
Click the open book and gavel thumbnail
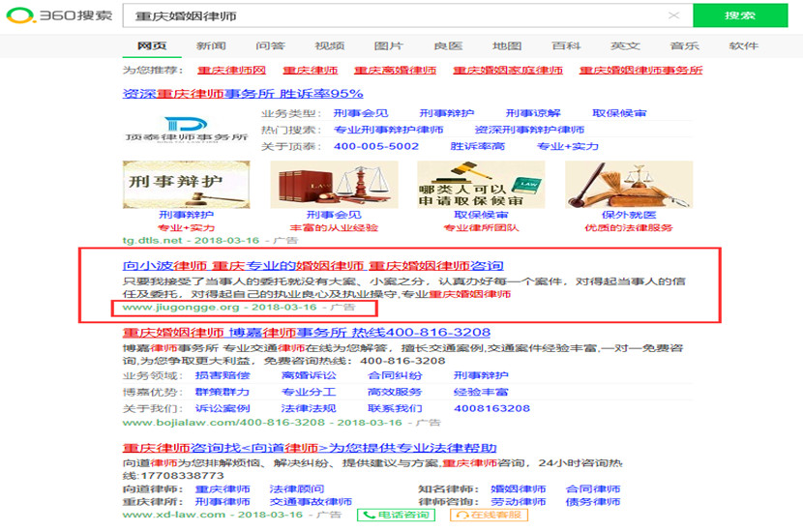click(629, 185)
